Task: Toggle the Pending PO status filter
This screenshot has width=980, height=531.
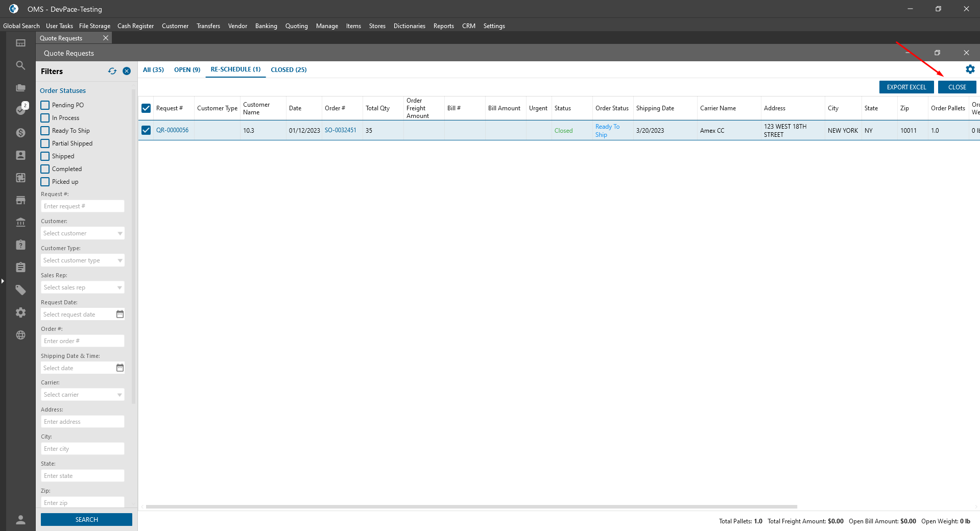Action: click(x=45, y=105)
